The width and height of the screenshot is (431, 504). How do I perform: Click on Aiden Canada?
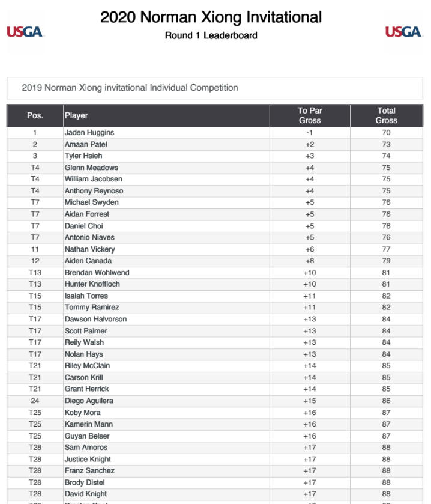pyautogui.click(x=88, y=261)
